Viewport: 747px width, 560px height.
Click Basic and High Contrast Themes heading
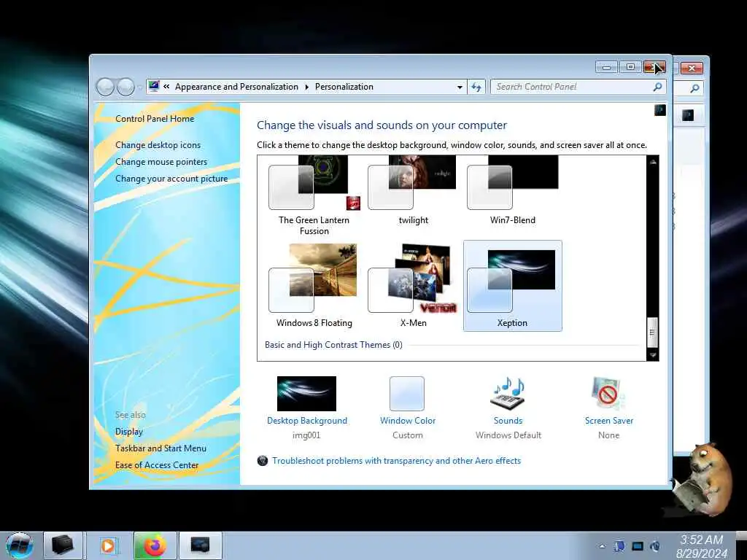click(333, 345)
